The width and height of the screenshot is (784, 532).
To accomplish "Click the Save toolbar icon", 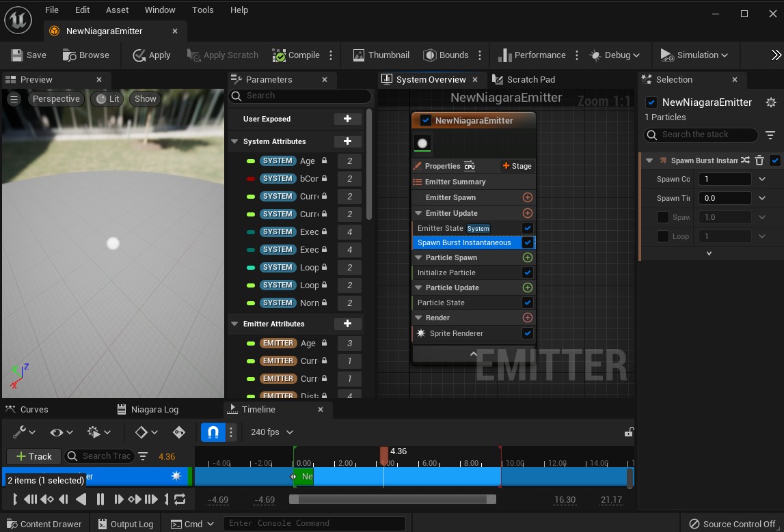I will pyautogui.click(x=17, y=55).
